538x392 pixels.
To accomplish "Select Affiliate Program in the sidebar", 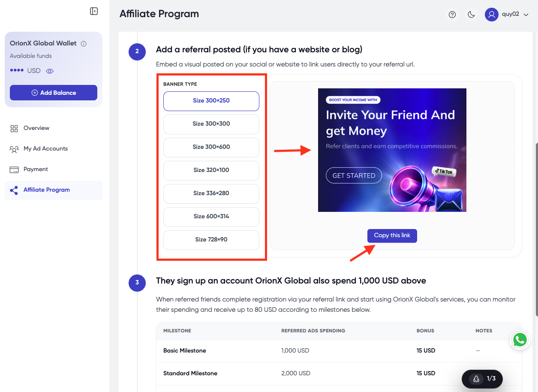I will [x=54, y=190].
